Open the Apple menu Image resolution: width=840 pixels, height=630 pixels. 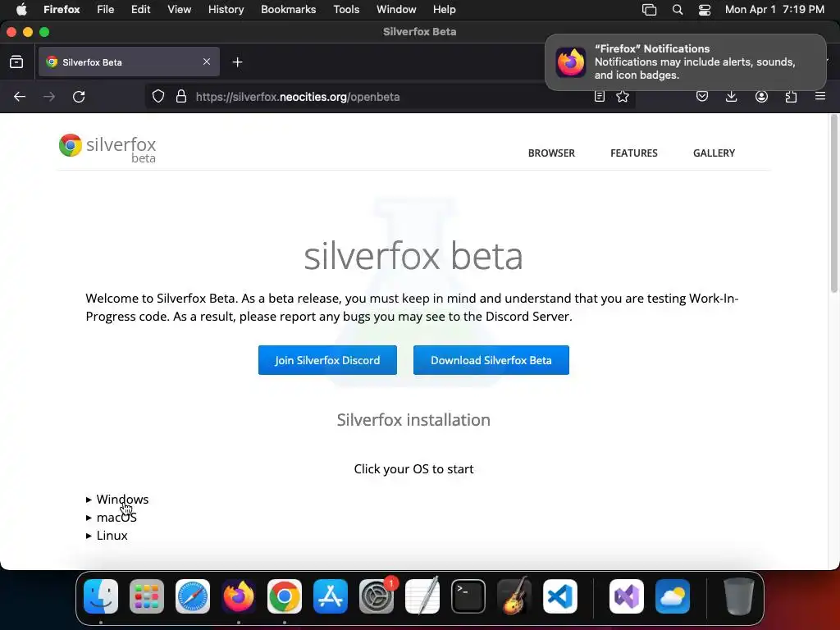21,9
